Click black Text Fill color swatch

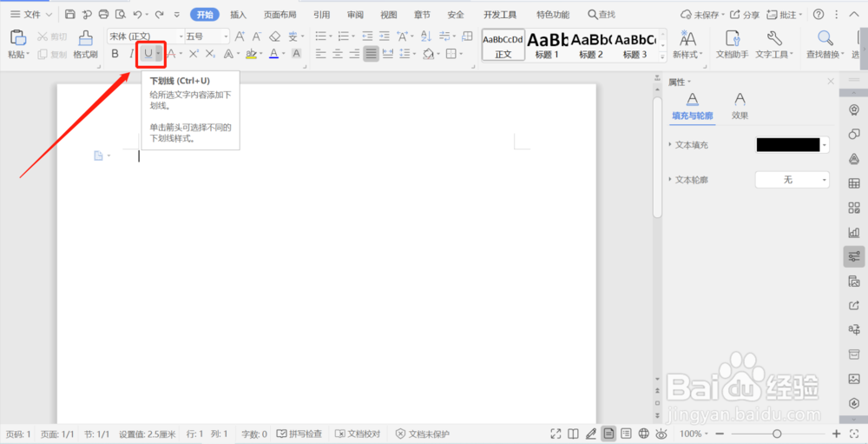[x=788, y=145]
